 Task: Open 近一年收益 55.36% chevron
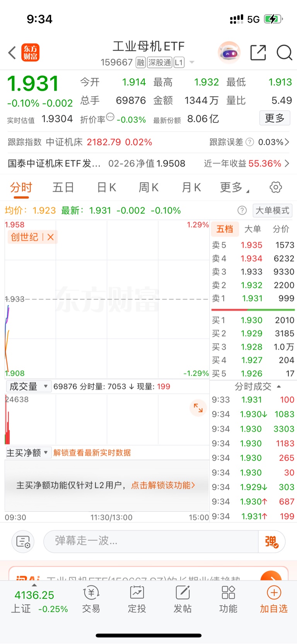[x=287, y=163]
